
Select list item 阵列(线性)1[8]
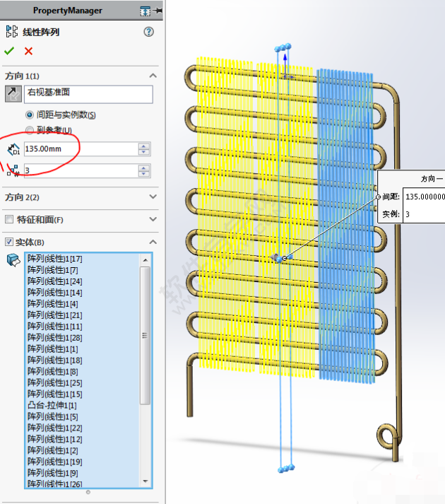[x=53, y=371]
